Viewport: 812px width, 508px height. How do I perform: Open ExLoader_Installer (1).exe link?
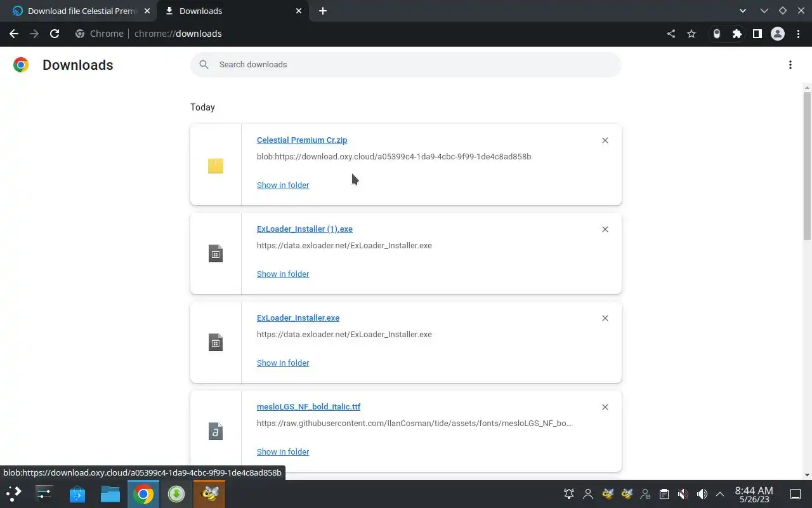point(304,229)
